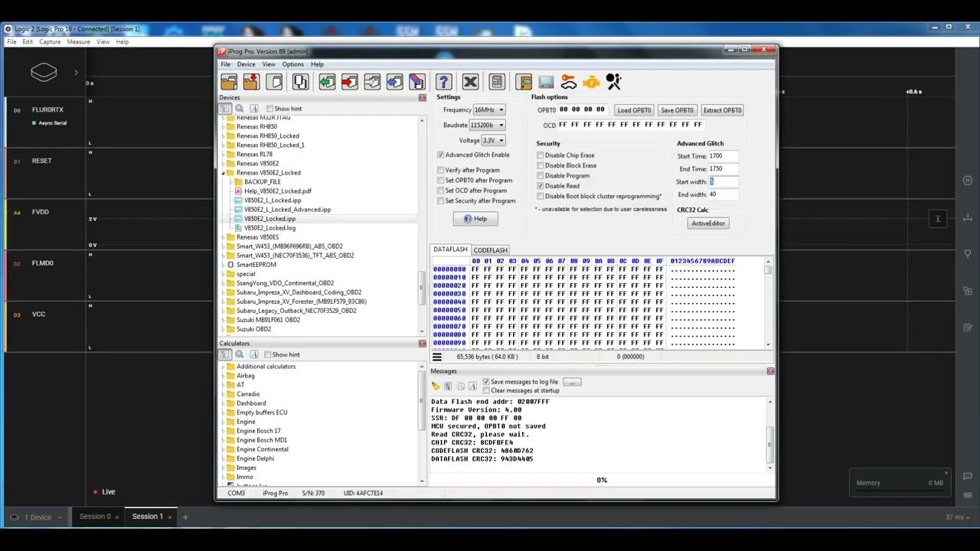Click the font icon in Calculators panel
980x551 pixels.
[254, 354]
